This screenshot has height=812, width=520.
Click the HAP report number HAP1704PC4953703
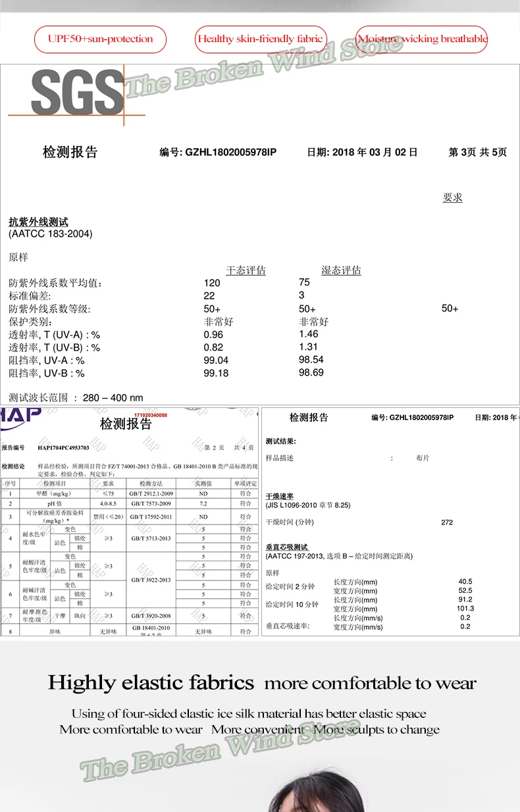[63, 447]
